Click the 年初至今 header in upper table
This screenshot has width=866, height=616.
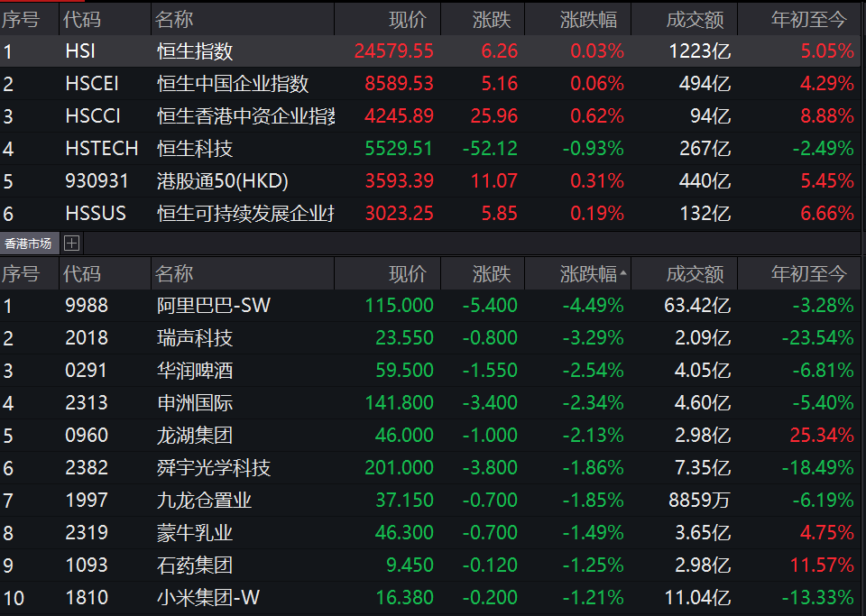pos(809,19)
